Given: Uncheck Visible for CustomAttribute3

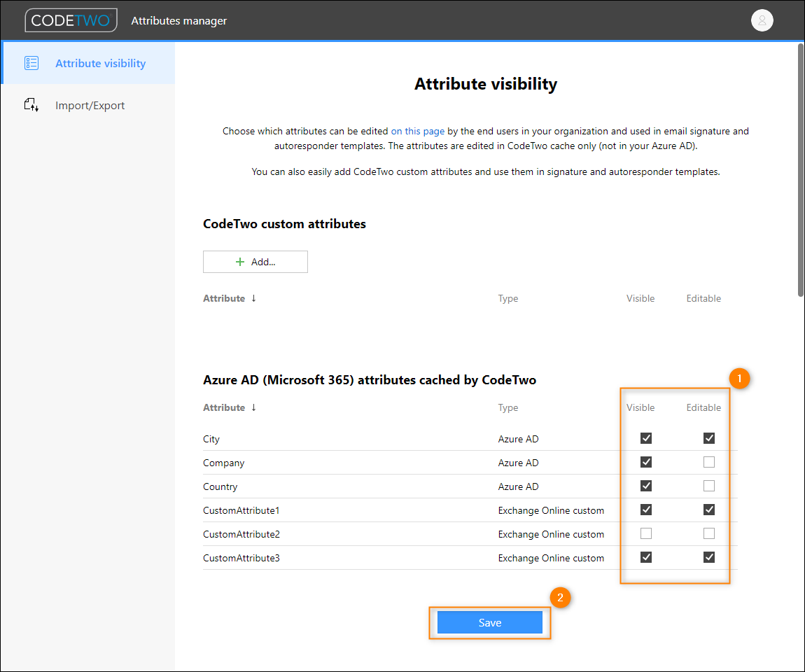Looking at the screenshot, I should click(646, 557).
